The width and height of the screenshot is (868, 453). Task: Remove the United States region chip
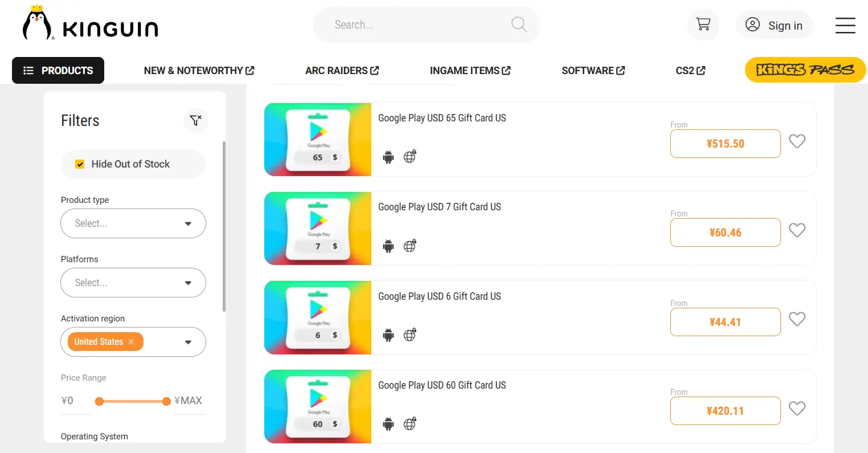pos(130,341)
